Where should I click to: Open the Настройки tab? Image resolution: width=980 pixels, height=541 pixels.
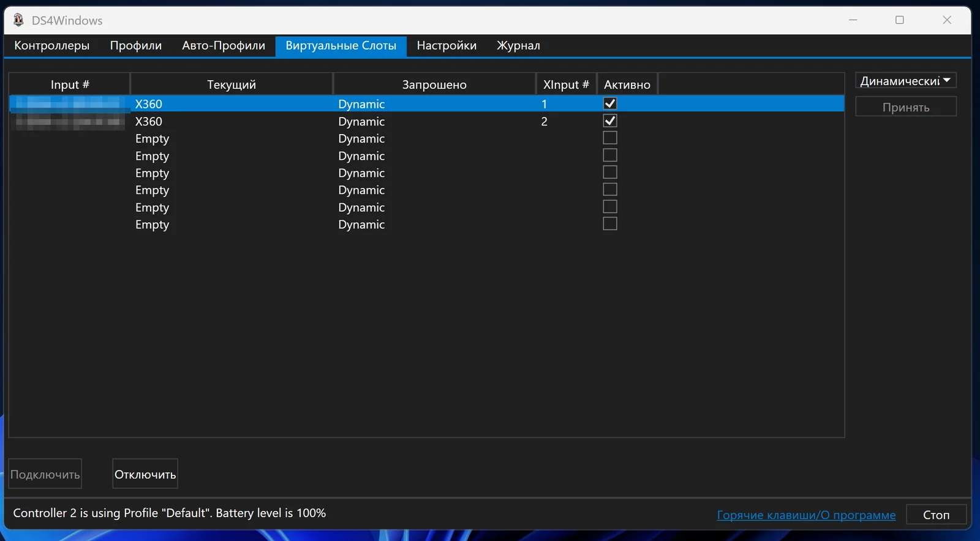447,45
